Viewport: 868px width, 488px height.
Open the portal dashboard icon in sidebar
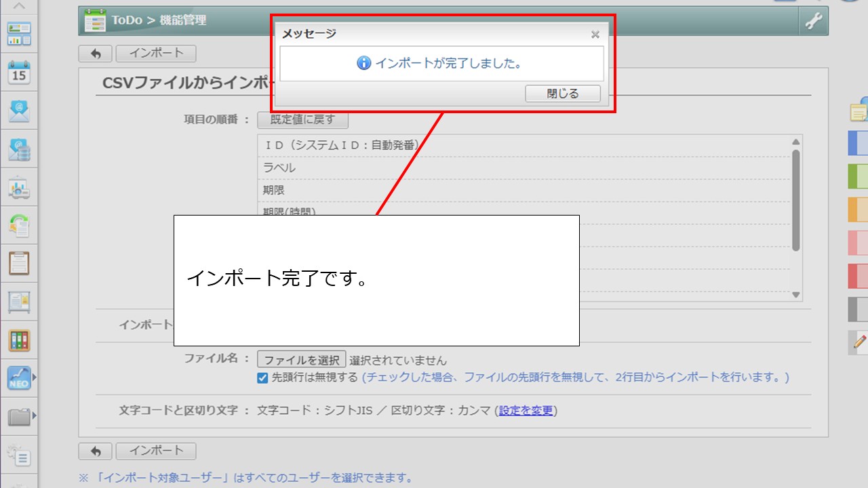[19, 33]
